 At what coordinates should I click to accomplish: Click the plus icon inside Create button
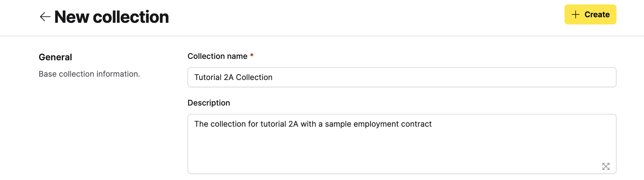[x=575, y=14]
